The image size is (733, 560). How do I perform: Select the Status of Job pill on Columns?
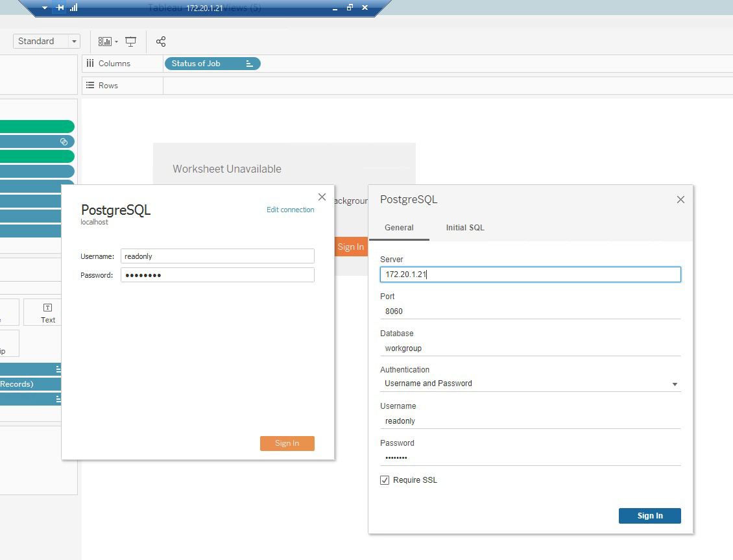212,64
